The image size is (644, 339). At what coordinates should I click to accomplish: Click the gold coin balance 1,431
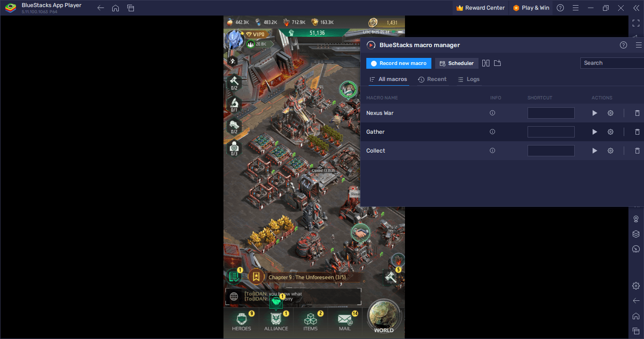point(386,22)
